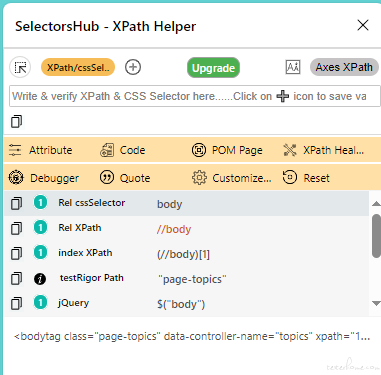Copy the jQuery selector value
The height and width of the screenshot is (375, 381).
tap(16, 303)
